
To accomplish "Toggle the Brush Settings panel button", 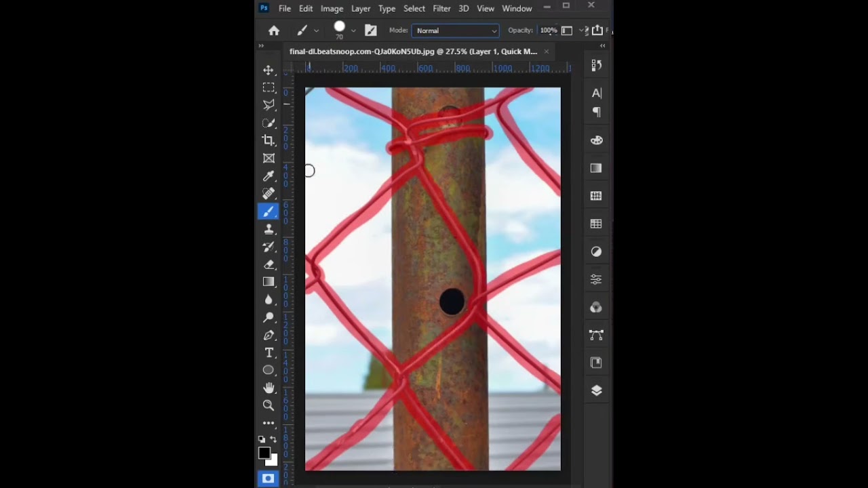I will [x=370, y=30].
